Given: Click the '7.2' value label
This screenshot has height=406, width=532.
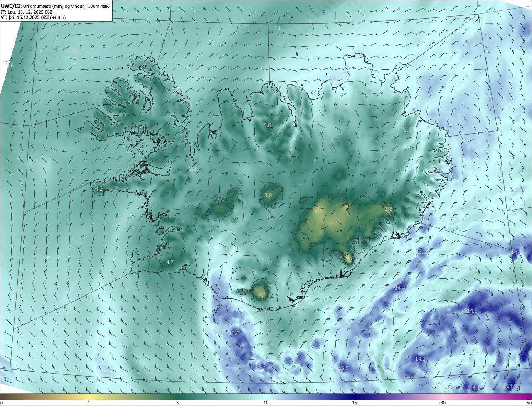Looking at the screenshot, I should (x=137, y=372).
